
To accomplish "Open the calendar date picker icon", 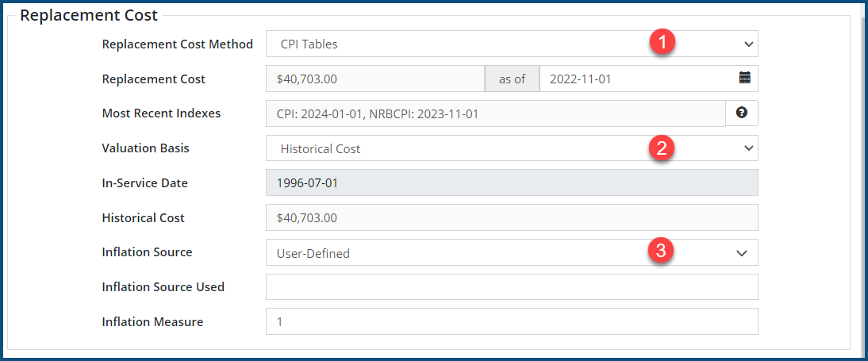I will tap(744, 78).
